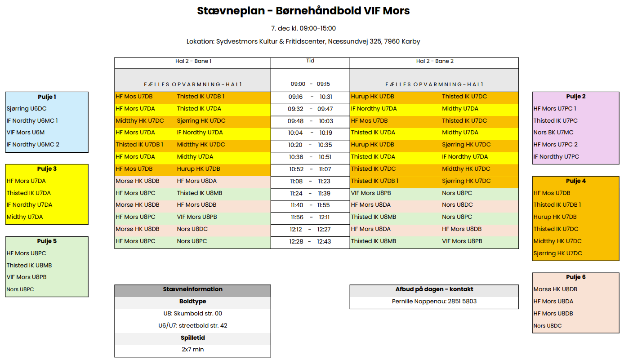Select Pernille Noppenau's phone number line

(x=434, y=302)
